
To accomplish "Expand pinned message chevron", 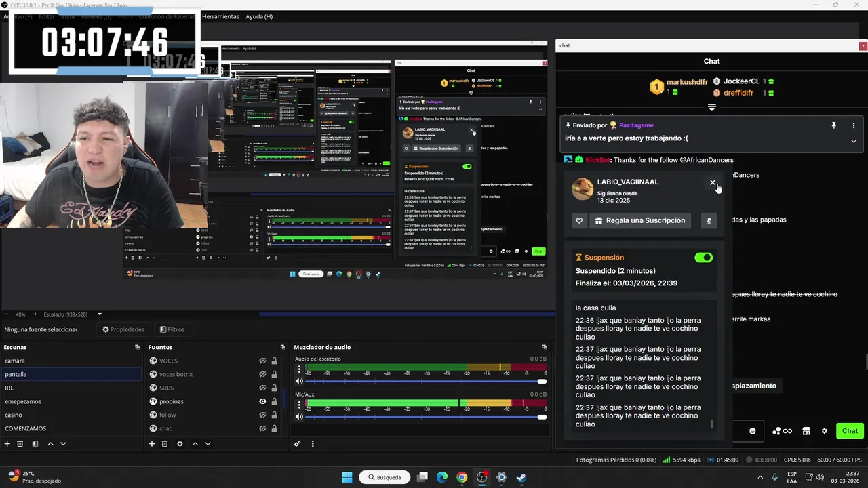I will (x=854, y=141).
